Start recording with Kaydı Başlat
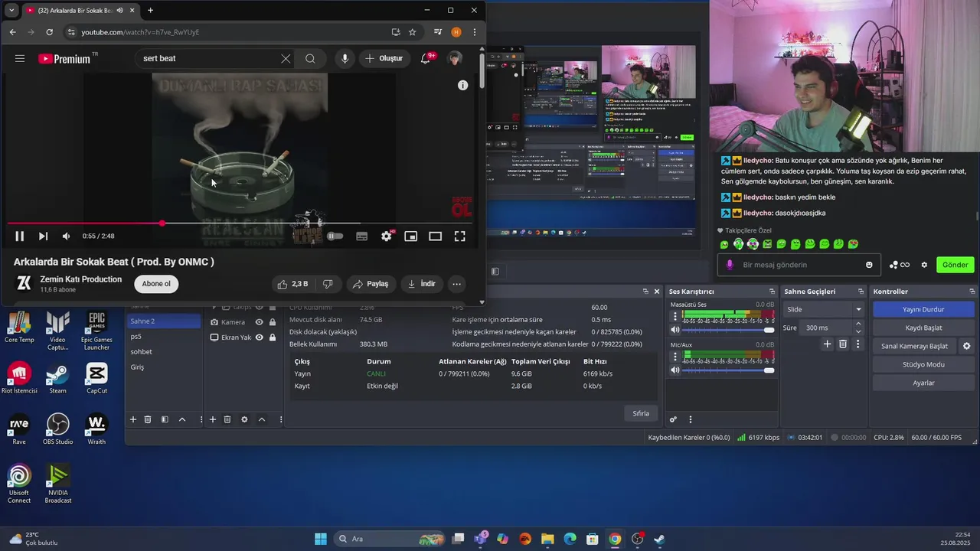This screenshot has width=980, height=551. point(923,328)
